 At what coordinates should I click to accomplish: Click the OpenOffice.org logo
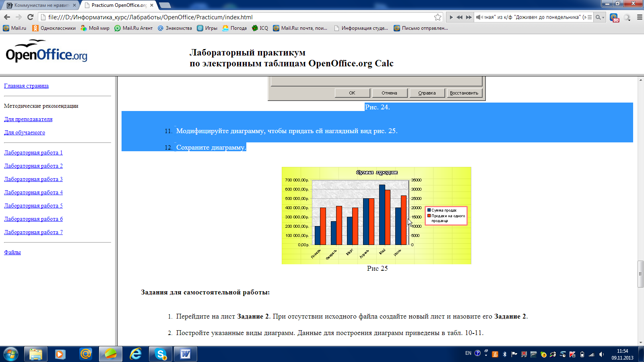click(x=46, y=51)
